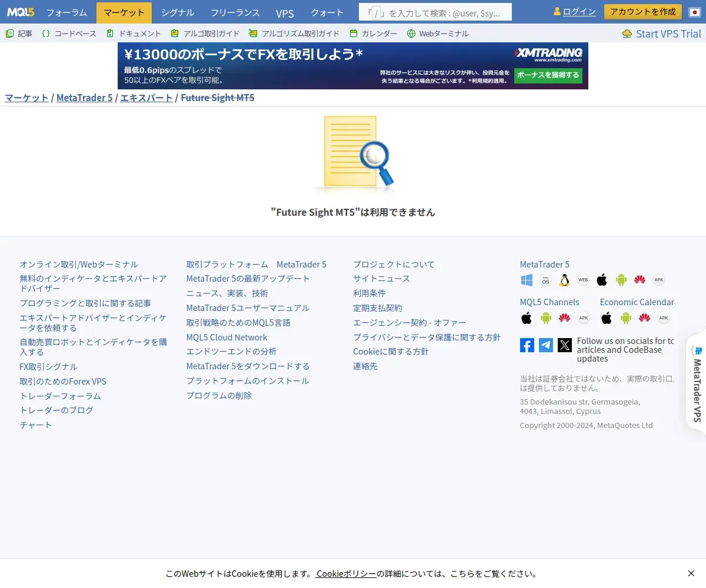Open MetaTrader 5 Apple iOS icon
This screenshot has height=588, width=706.
(602, 280)
